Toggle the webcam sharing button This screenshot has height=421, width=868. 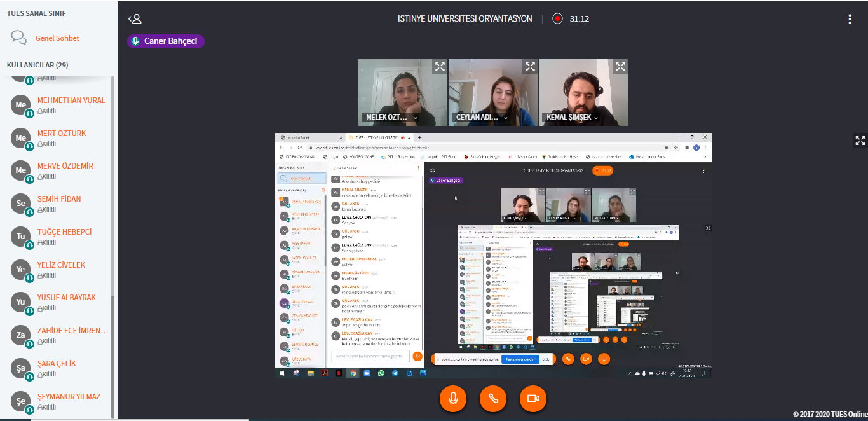(x=533, y=398)
